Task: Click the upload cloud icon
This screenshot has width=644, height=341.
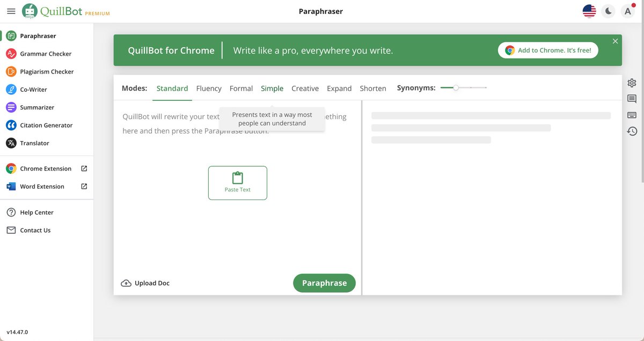Action: (x=126, y=283)
